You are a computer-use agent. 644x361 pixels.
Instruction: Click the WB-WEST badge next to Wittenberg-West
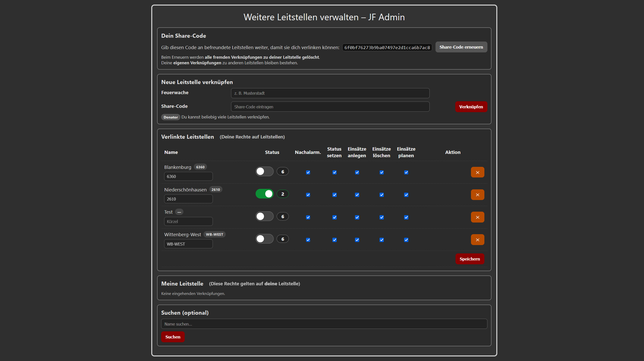click(x=214, y=234)
